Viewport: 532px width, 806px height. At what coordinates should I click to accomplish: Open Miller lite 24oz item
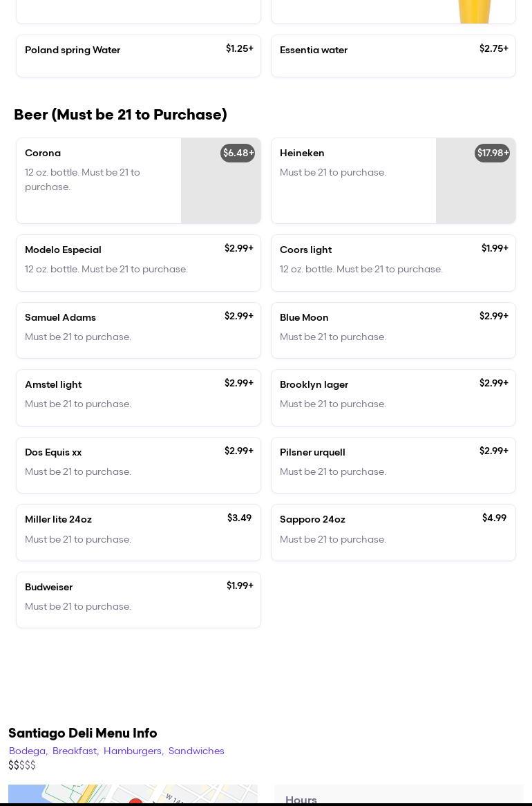tap(138, 532)
